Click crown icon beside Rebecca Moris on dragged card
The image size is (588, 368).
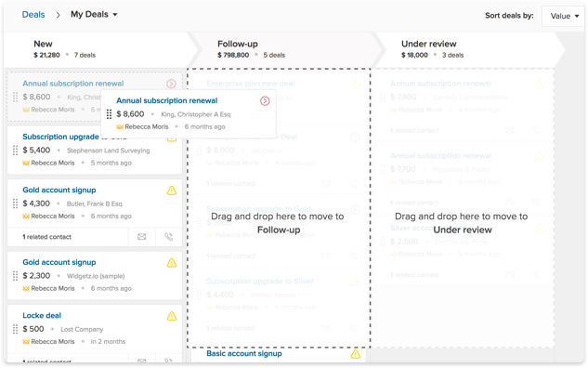pos(120,126)
